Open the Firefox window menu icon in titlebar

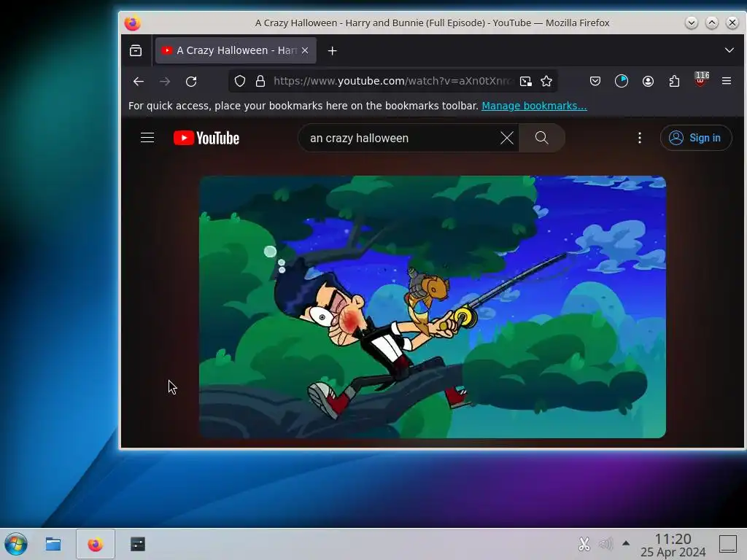(133, 23)
